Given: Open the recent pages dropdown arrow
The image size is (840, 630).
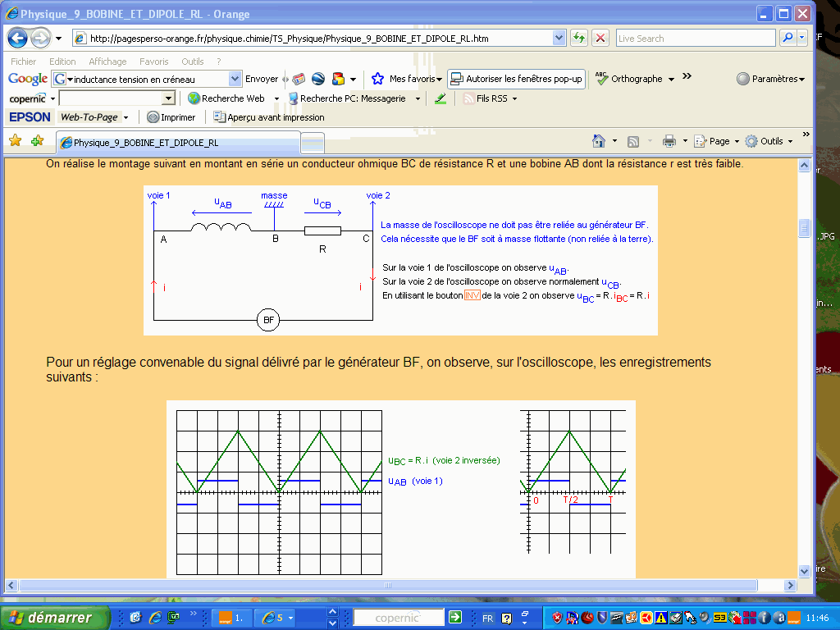Looking at the screenshot, I should pos(58,39).
